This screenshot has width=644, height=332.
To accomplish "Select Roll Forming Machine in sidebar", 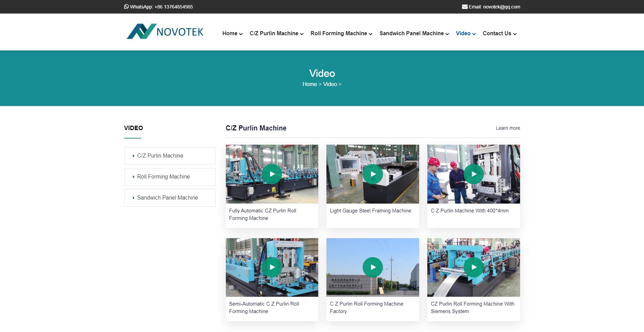I will pos(164,177).
